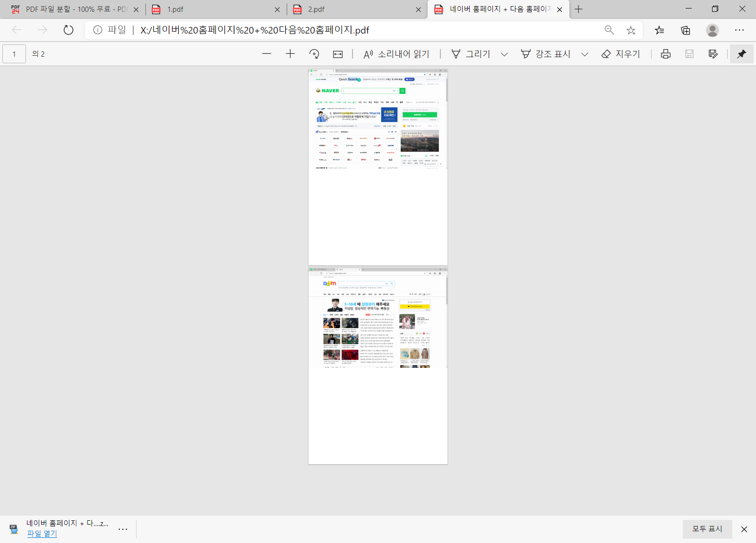Select the 지우기 (Erase) tool
This screenshot has height=543, width=756.
click(x=621, y=53)
